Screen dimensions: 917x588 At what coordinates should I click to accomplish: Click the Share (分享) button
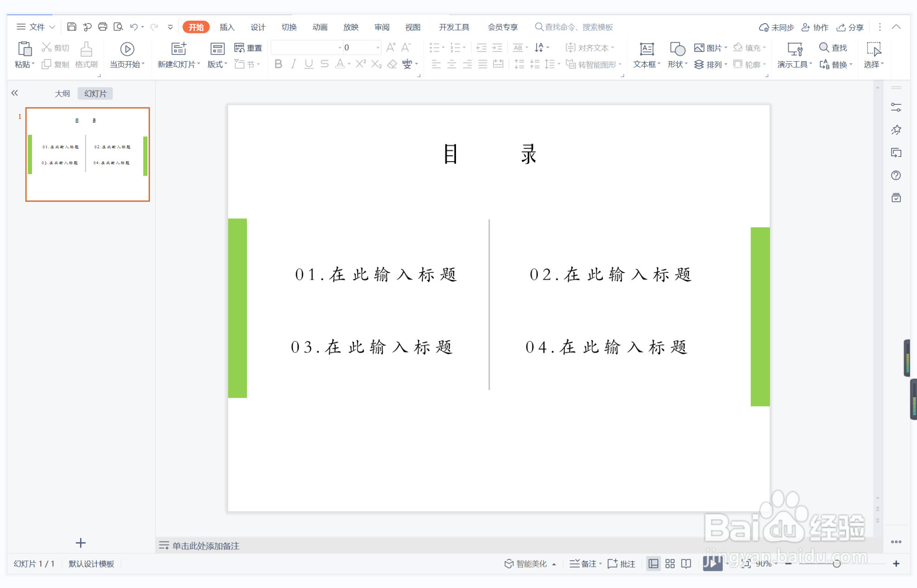[x=850, y=27]
